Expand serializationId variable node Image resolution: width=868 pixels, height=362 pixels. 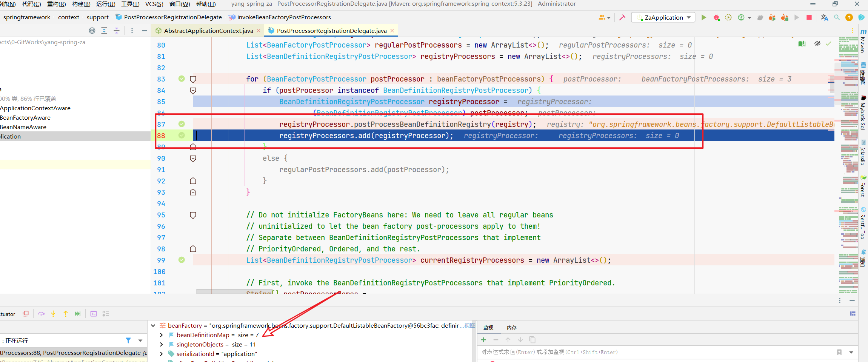pos(162,354)
